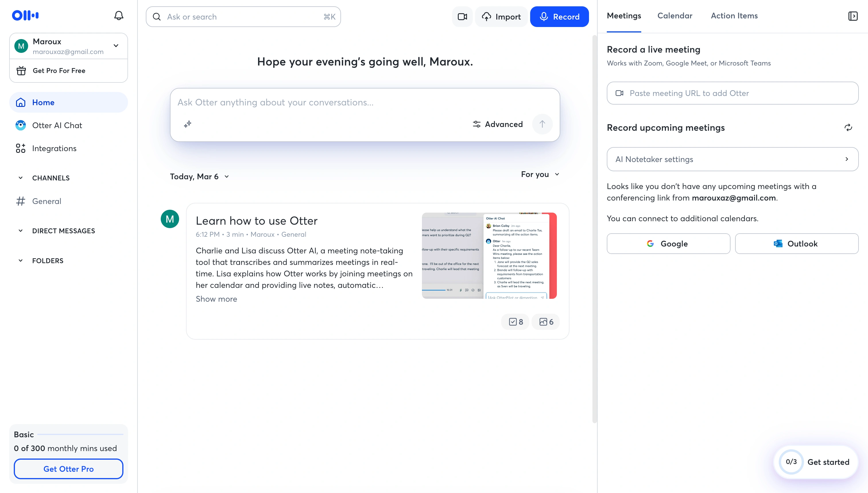Image resolution: width=868 pixels, height=493 pixels.
Task: Open Integrations from the sidebar
Action: (54, 148)
